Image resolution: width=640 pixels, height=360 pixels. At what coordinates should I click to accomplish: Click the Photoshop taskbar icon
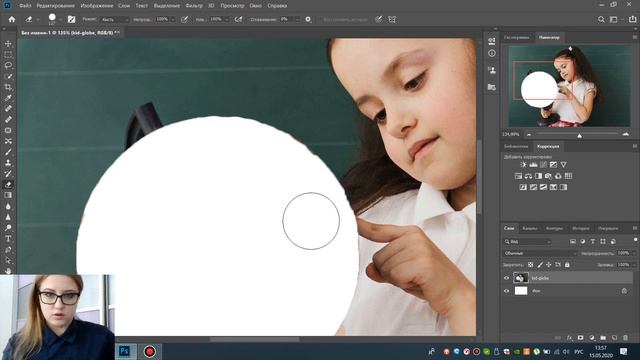(124, 351)
